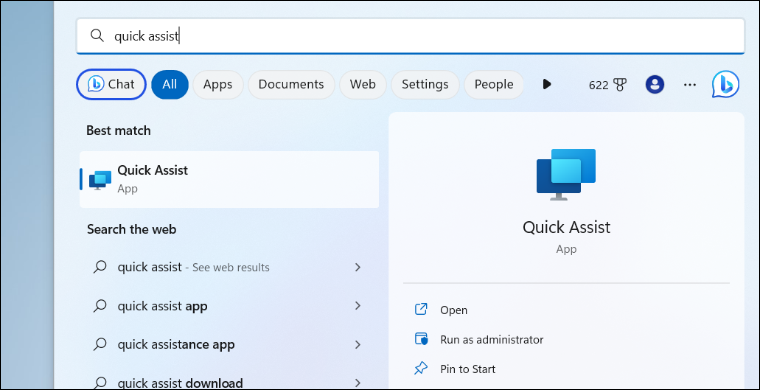
Task: Open the 622 rewards points trophy
Action: pyautogui.click(x=607, y=85)
